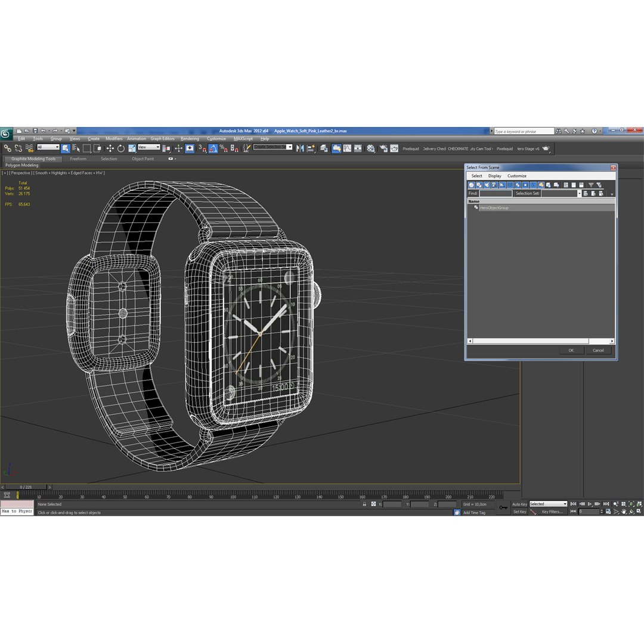Screen dimensions: 644x644
Task: Select HeroObjectGroup in the scene list
Action: pos(494,208)
